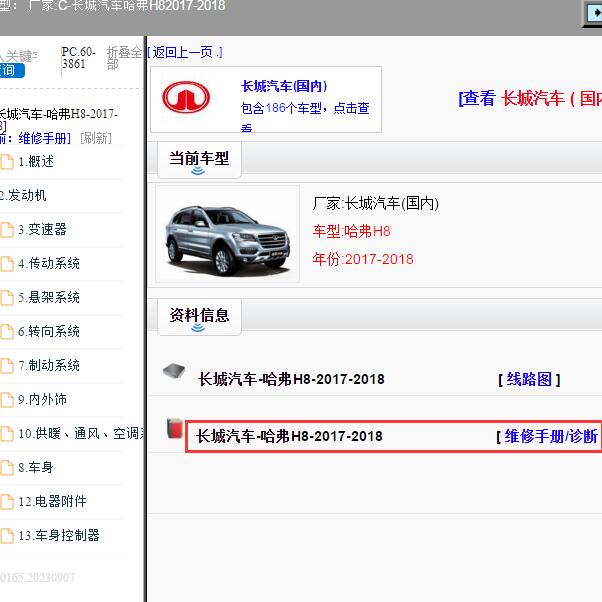602x602 pixels.
Task: Open folder icon for 8.车身
Action: pyautogui.click(x=7, y=468)
